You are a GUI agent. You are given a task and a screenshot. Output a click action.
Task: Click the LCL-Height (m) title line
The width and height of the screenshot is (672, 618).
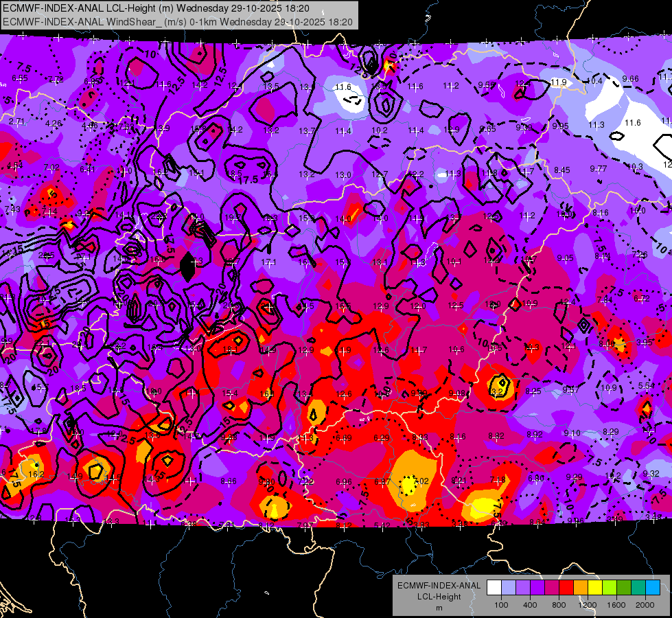click(x=156, y=8)
